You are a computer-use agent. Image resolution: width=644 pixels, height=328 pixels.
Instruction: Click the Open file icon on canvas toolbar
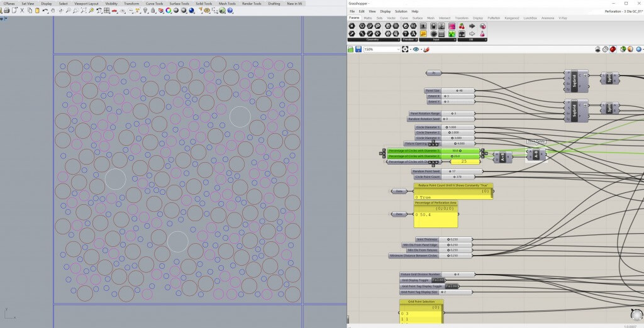click(351, 49)
